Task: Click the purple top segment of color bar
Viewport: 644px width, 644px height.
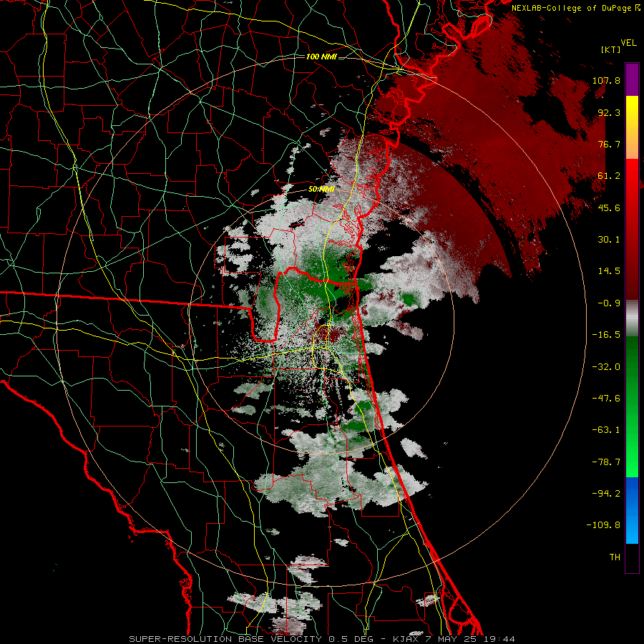Action: click(x=632, y=79)
